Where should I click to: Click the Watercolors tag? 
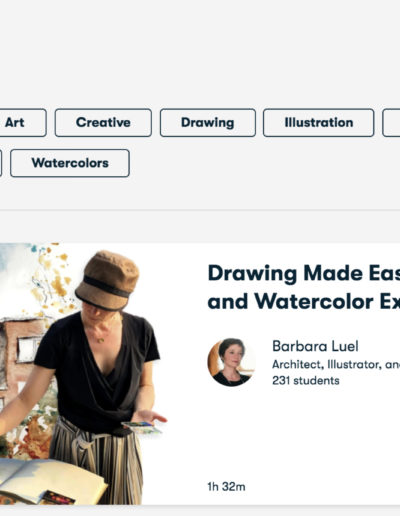(x=70, y=163)
